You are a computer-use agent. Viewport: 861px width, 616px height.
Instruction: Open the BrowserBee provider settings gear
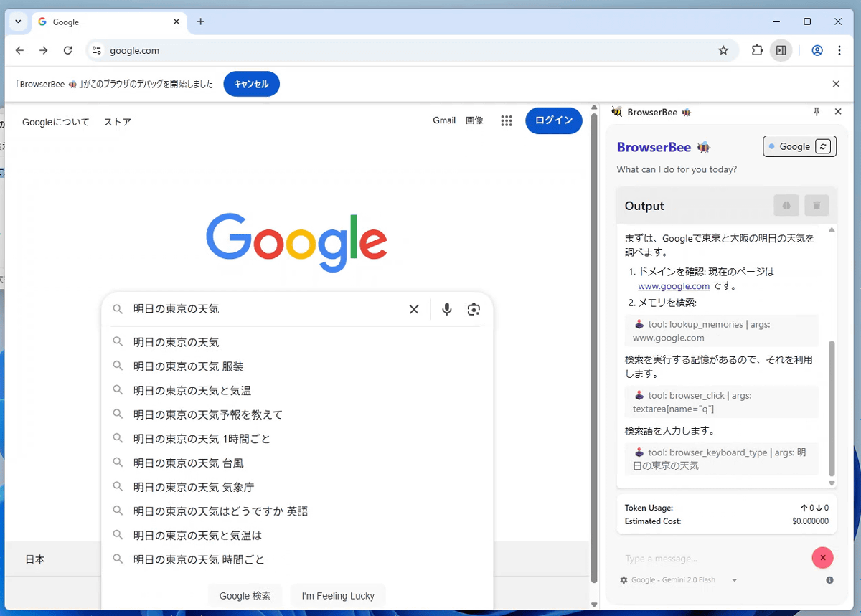pos(624,580)
